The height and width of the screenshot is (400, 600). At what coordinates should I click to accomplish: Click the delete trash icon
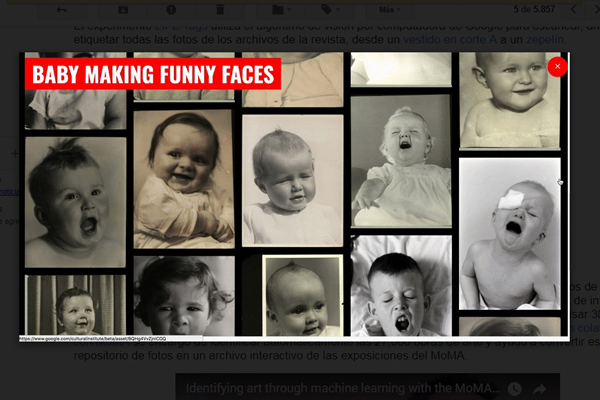[x=220, y=10]
